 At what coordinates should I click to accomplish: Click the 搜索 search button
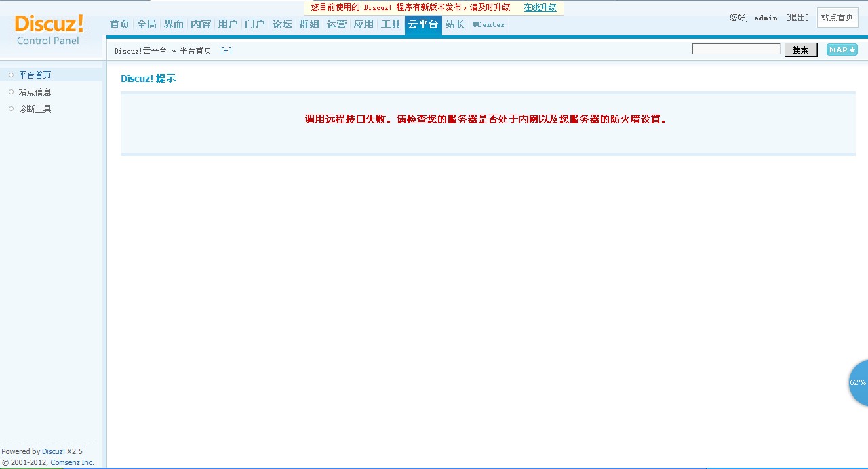point(801,50)
